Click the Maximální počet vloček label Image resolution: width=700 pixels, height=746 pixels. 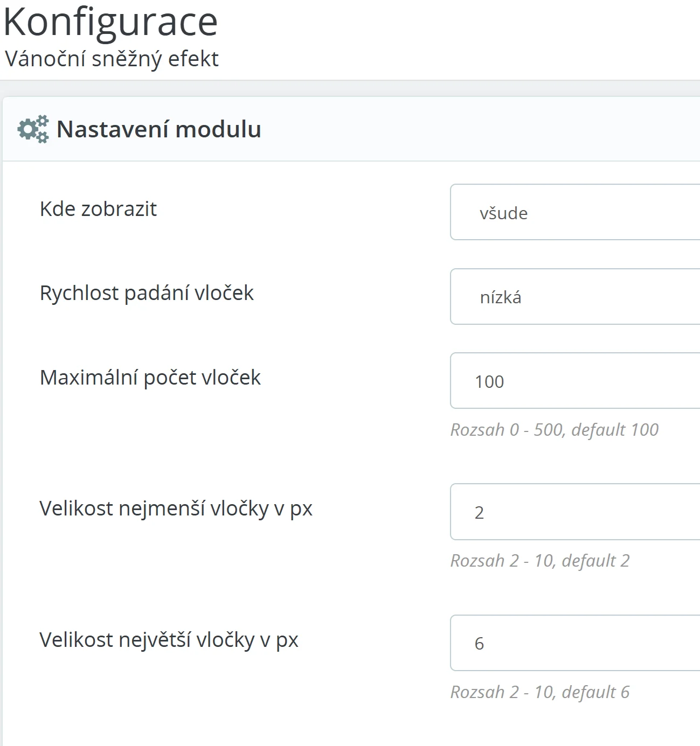150,378
